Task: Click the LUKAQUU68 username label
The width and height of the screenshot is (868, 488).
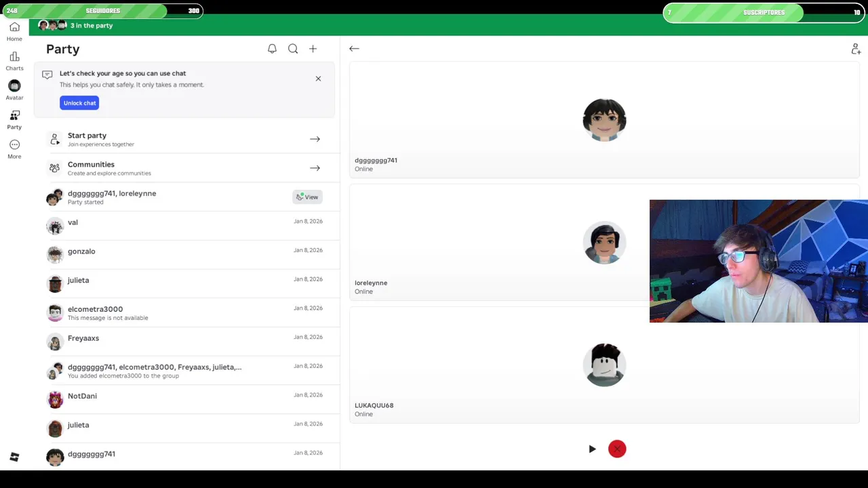Action: pyautogui.click(x=374, y=405)
